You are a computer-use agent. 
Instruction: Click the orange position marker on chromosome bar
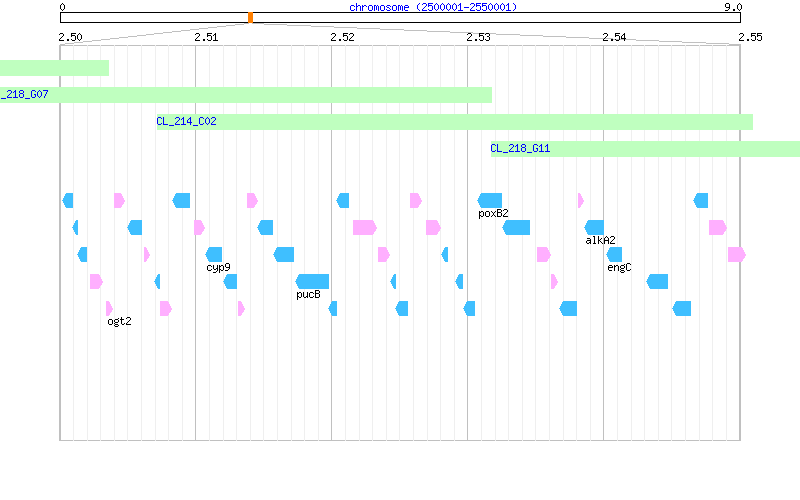251,17
